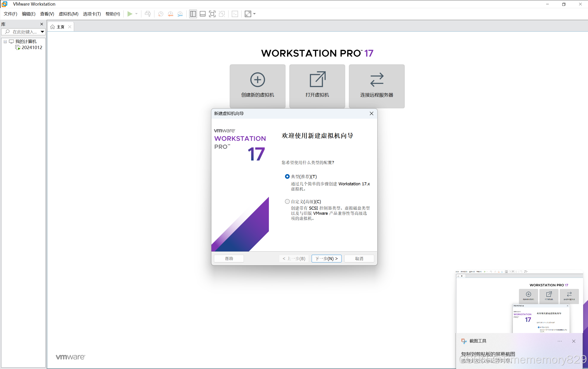
Task: Click the full screen mode icon
Action: pyautogui.click(x=212, y=14)
